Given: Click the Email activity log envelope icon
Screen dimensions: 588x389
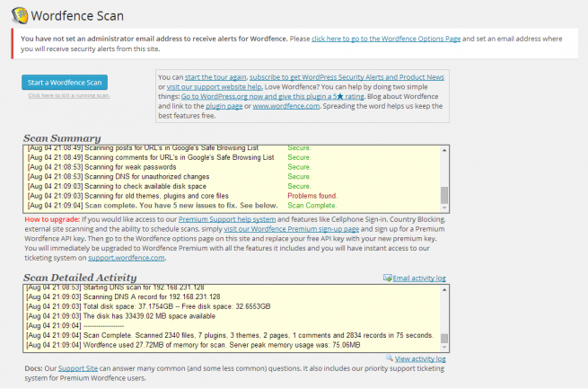Looking at the screenshot, I should click(388, 278).
